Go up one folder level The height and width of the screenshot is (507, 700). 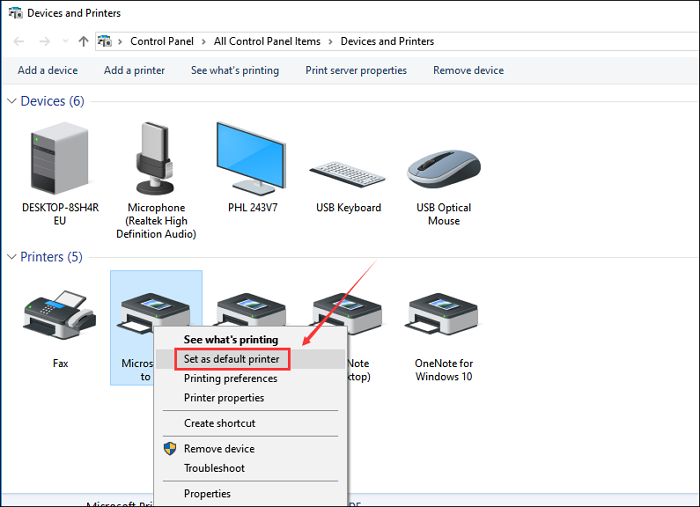83,42
